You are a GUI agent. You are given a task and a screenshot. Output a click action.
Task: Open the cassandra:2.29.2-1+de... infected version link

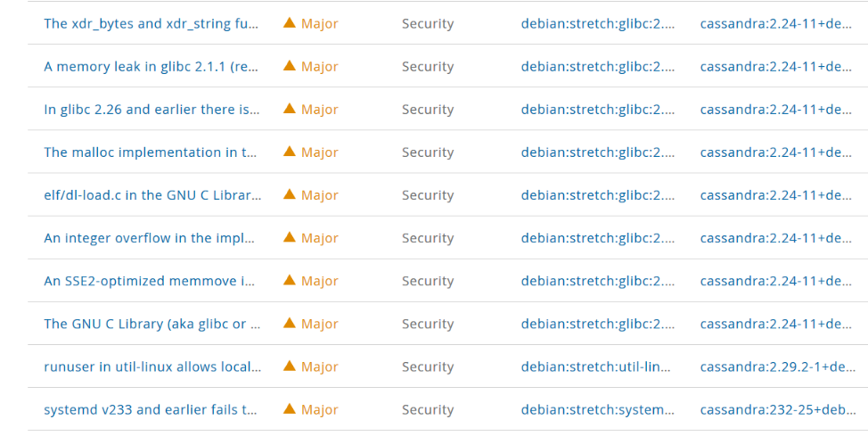778,366
